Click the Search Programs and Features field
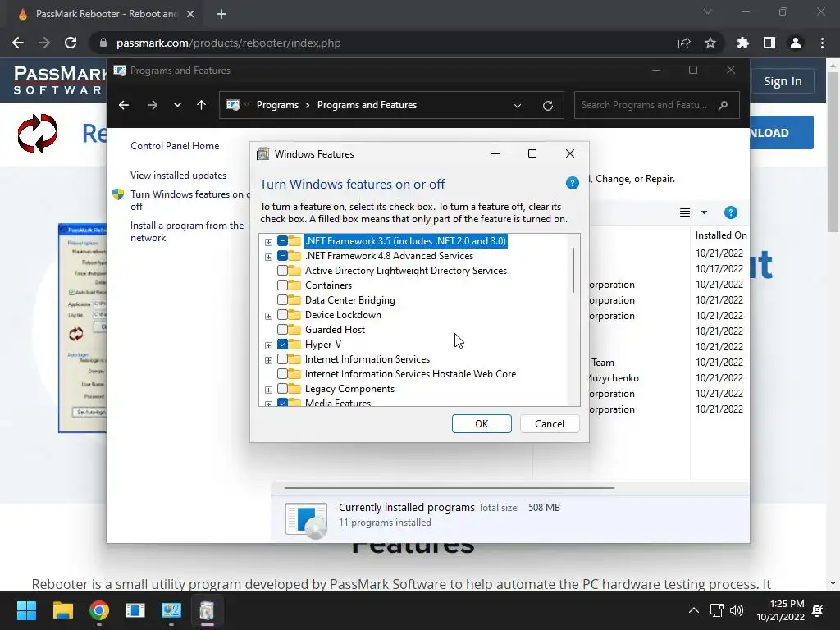The height and width of the screenshot is (630, 840). coord(657,105)
